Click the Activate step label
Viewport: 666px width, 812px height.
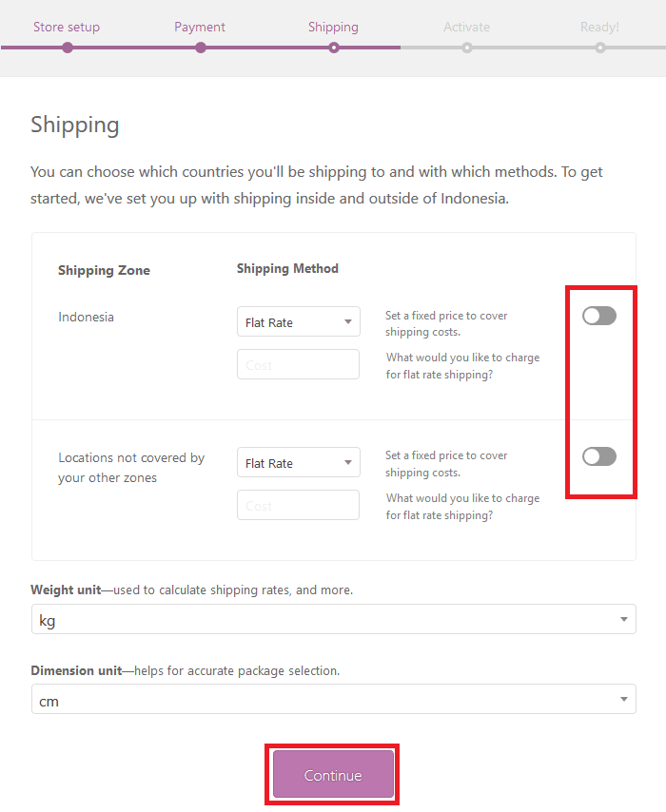click(x=466, y=27)
